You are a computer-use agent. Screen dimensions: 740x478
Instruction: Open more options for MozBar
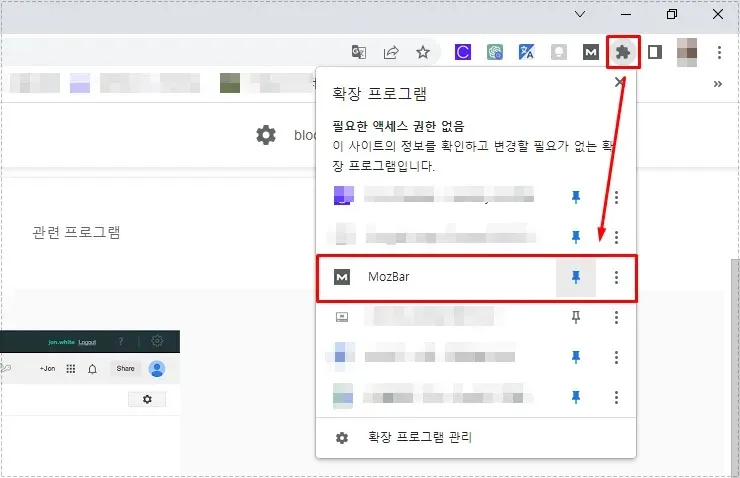point(616,277)
